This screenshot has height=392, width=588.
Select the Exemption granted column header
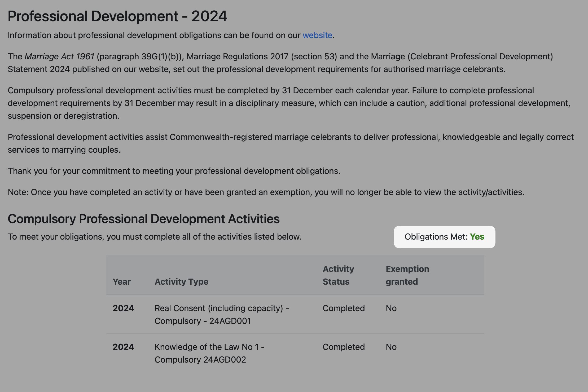pyautogui.click(x=407, y=275)
